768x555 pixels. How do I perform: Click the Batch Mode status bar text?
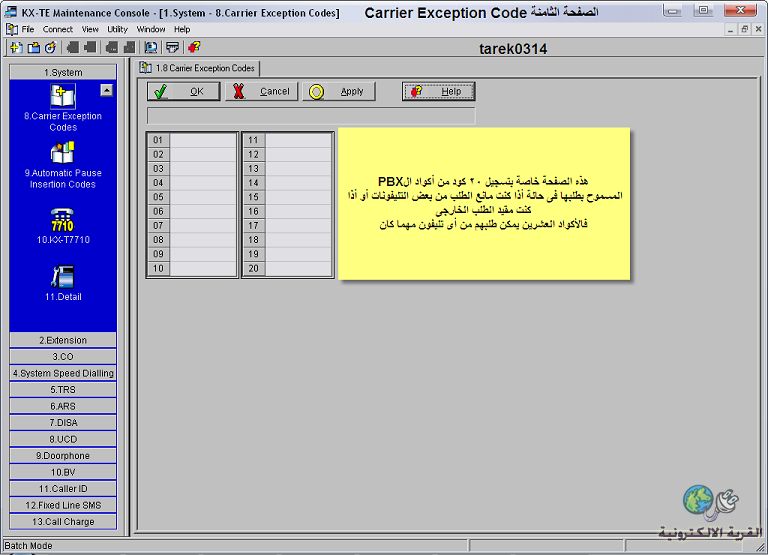pyautogui.click(x=28, y=546)
